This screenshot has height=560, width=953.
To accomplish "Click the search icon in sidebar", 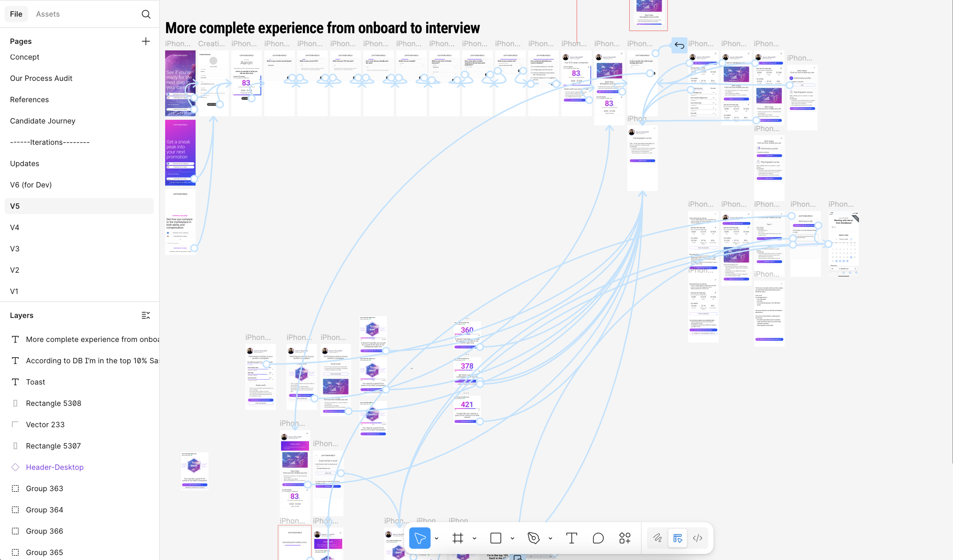I will pyautogui.click(x=146, y=14).
